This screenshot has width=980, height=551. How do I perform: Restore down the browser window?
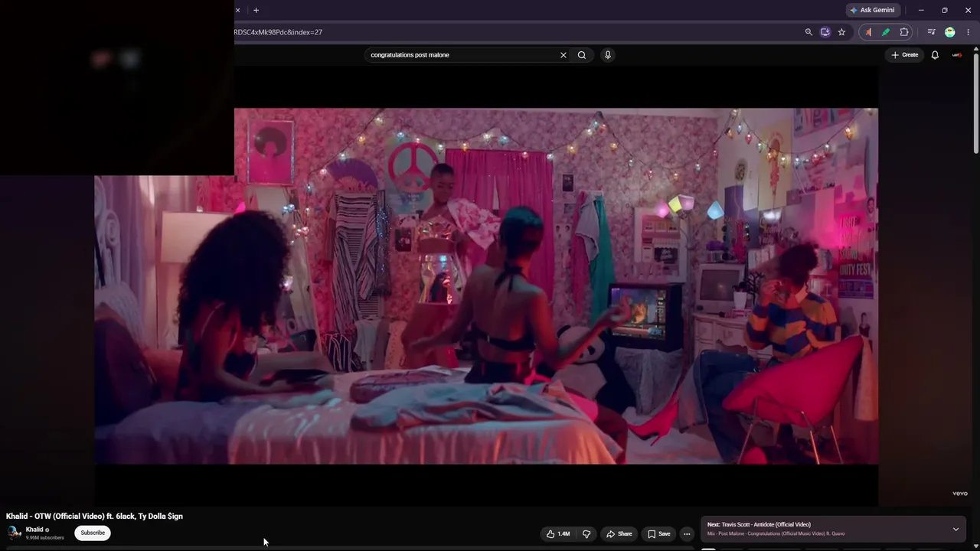pos(944,10)
